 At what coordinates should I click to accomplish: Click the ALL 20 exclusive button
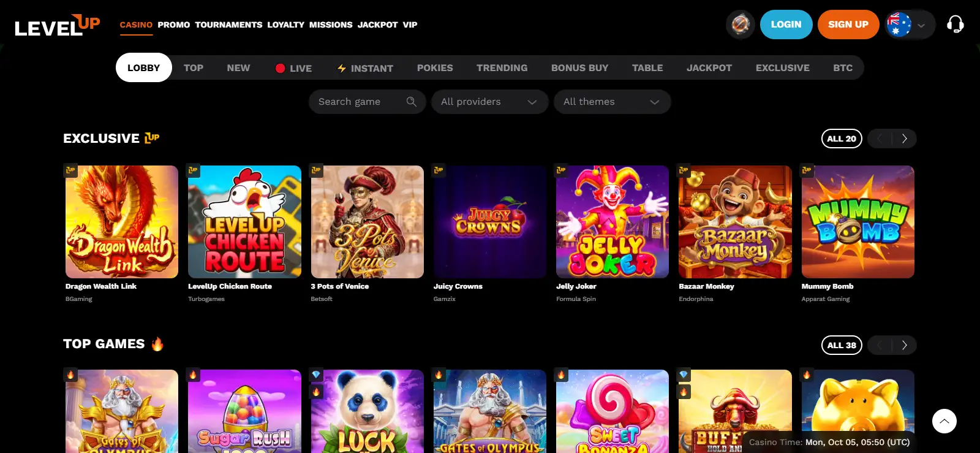pyautogui.click(x=842, y=139)
